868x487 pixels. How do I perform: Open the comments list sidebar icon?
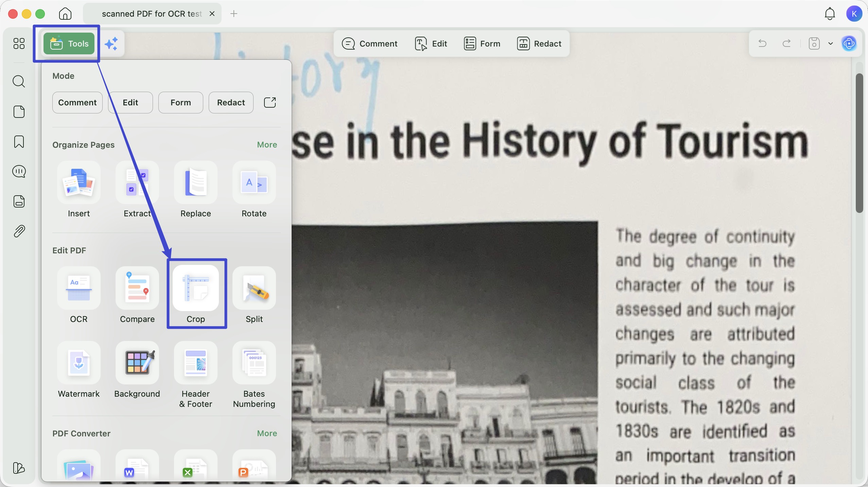pos(19,172)
